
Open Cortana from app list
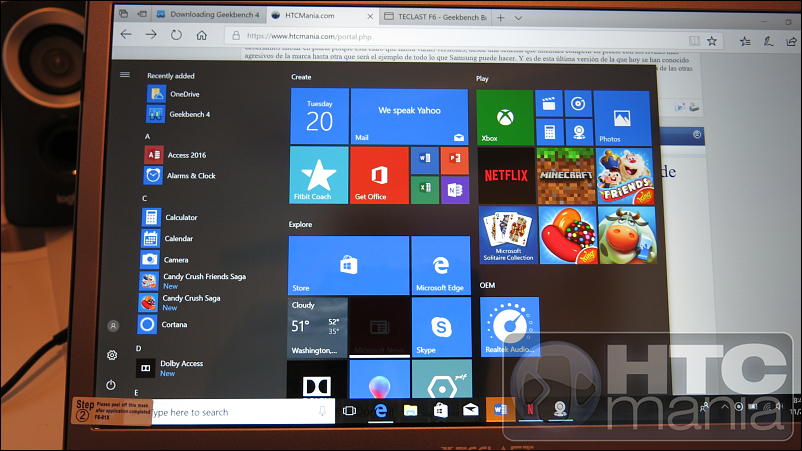pyautogui.click(x=162, y=324)
